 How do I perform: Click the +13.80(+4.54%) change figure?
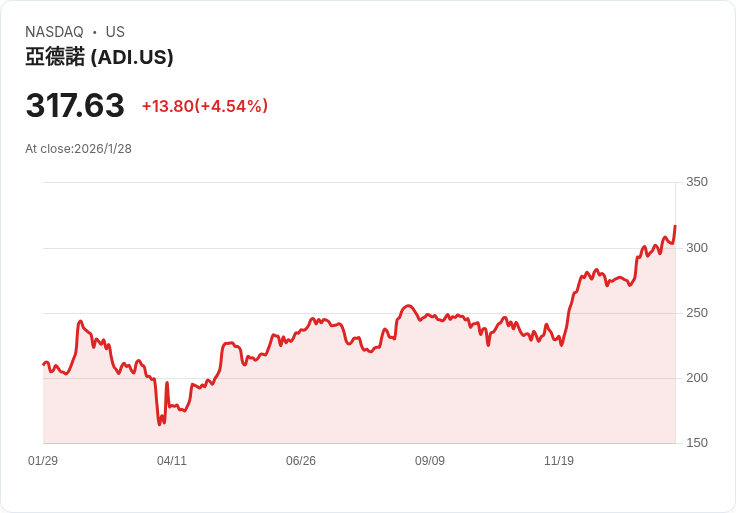point(205,106)
